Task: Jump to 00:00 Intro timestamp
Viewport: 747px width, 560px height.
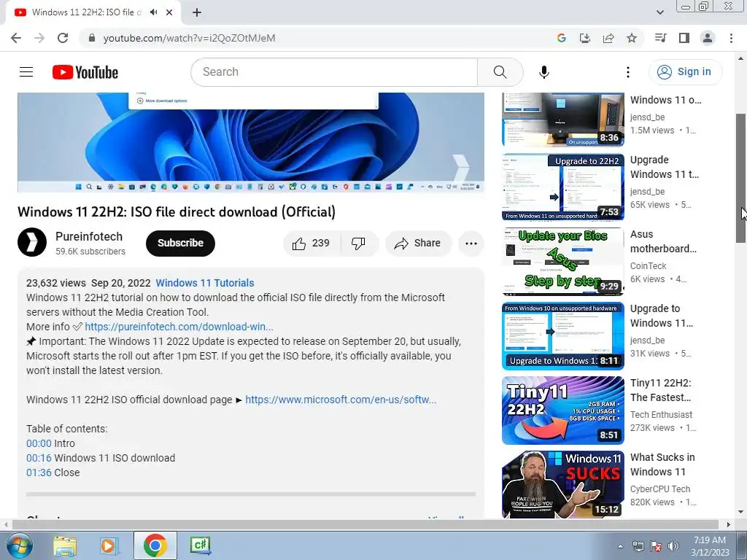Action: pos(39,443)
